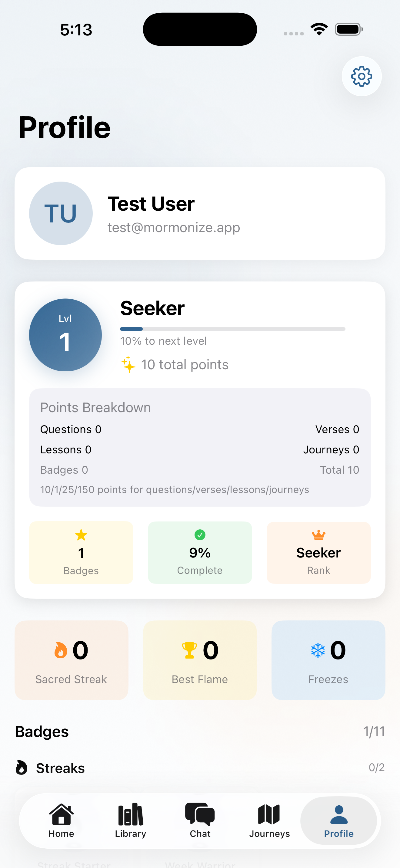The width and height of the screenshot is (400, 868).
Task: Tap the Best Flame trophy card
Action: pyautogui.click(x=200, y=660)
